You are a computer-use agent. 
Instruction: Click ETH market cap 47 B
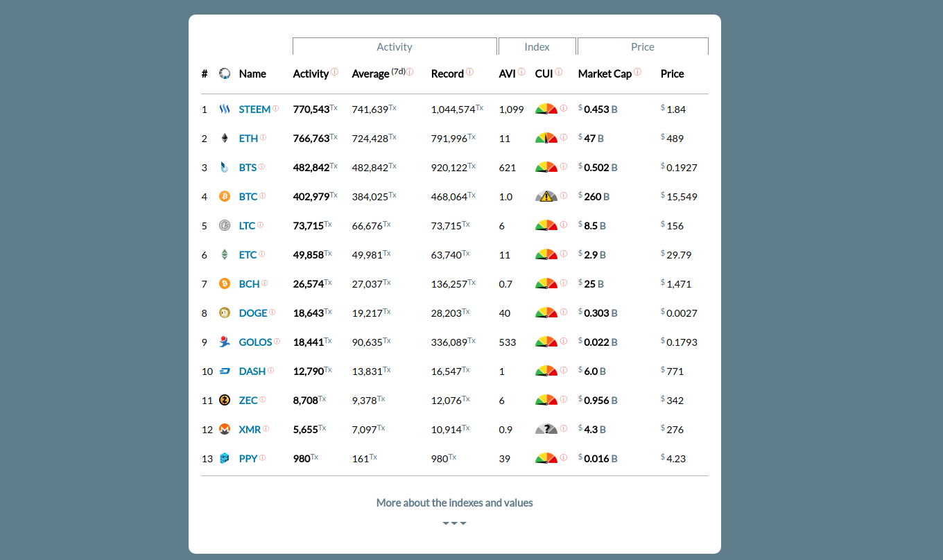(x=594, y=139)
